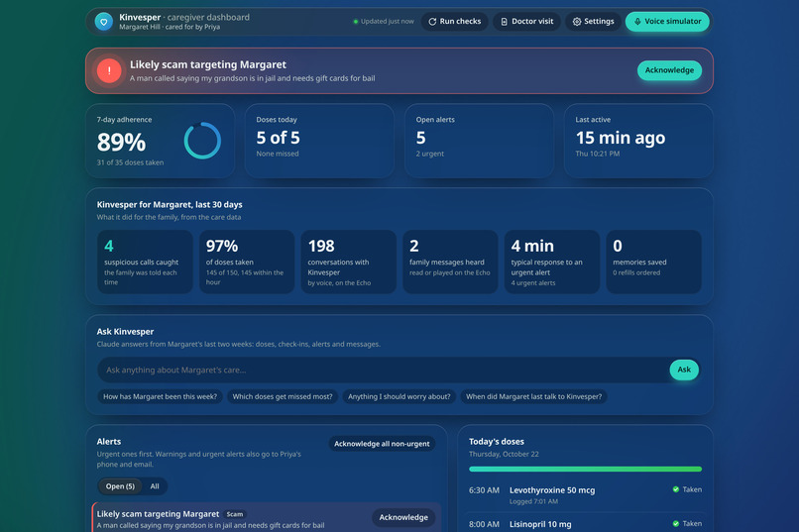Acknowledge the scam alert in Alerts list
Viewport: 799px width, 532px height.
[x=403, y=517]
